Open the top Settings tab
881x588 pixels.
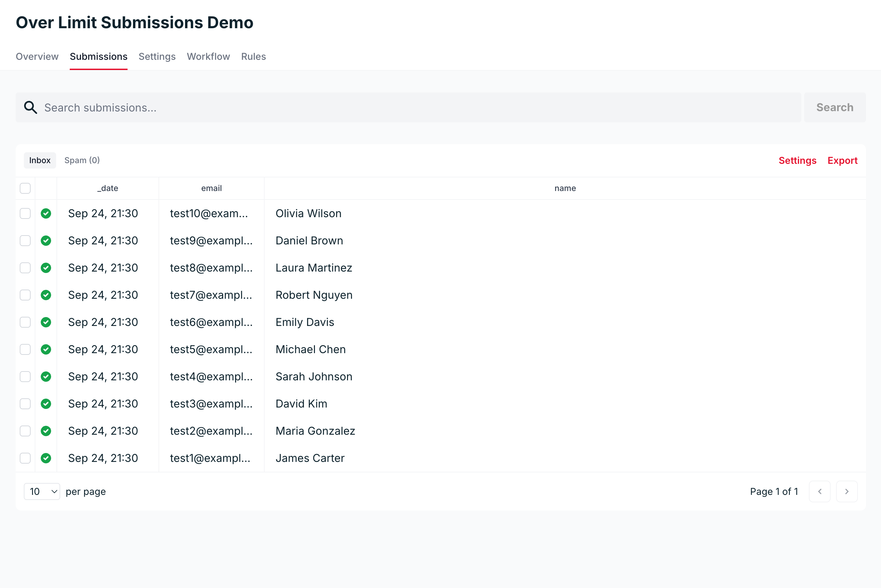click(157, 57)
